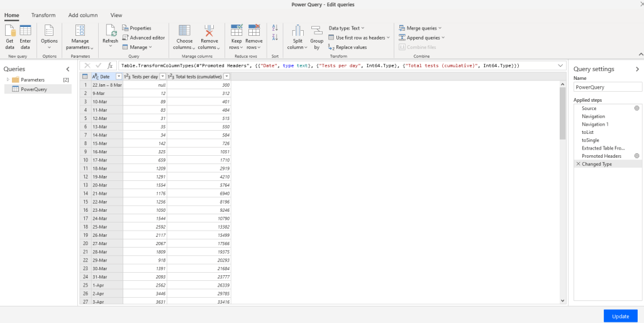Open the Advanced editor

pyautogui.click(x=143, y=38)
